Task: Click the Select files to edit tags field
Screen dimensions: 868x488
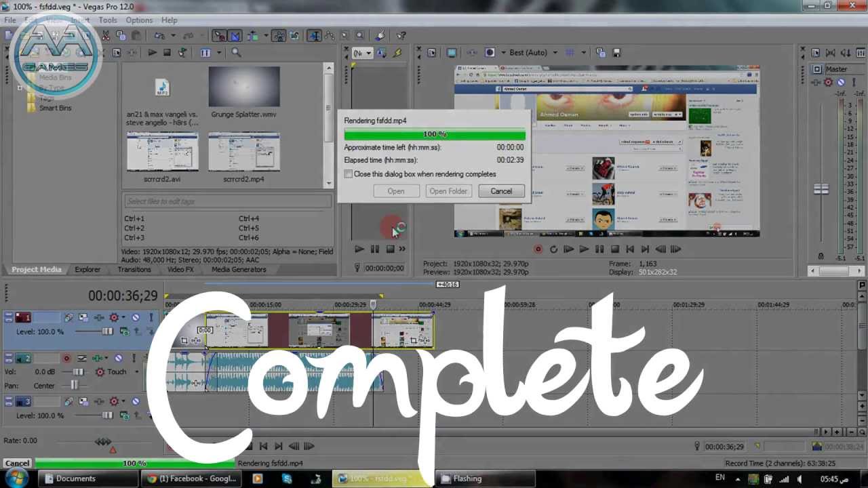Action: tap(227, 201)
